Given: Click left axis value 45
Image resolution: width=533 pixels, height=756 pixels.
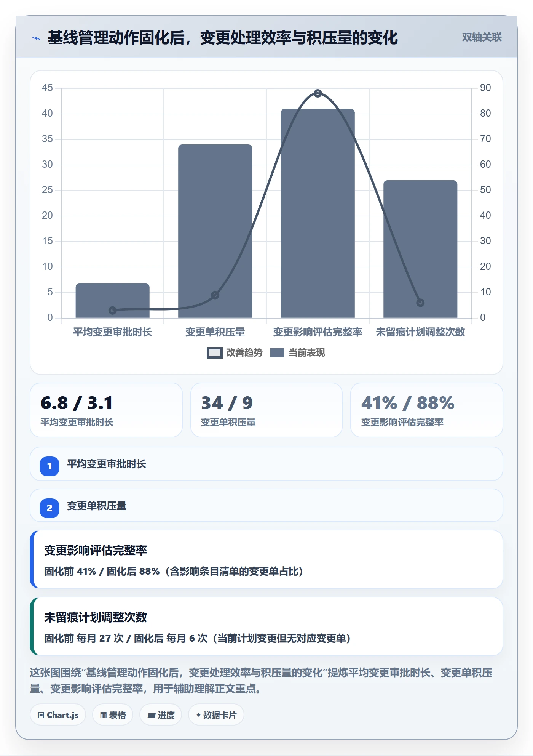Looking at the screenshot, I should pyautogui.click(x=47, y=88).
